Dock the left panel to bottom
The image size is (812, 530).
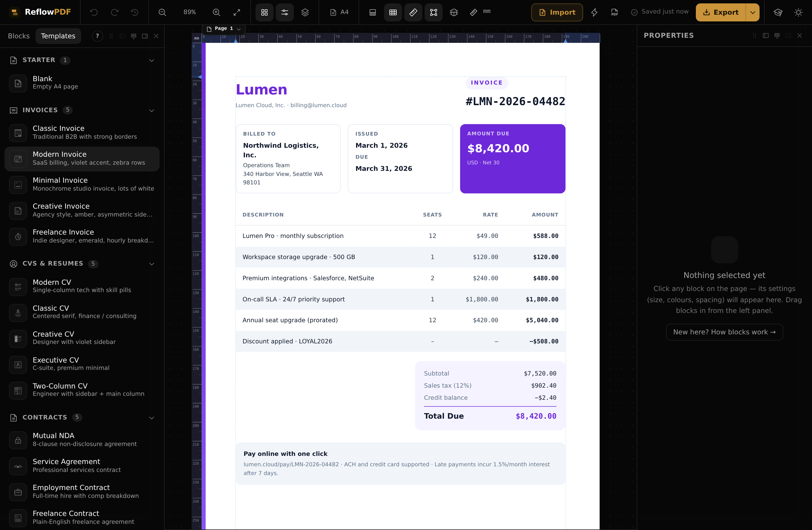(x=134, y=36)
